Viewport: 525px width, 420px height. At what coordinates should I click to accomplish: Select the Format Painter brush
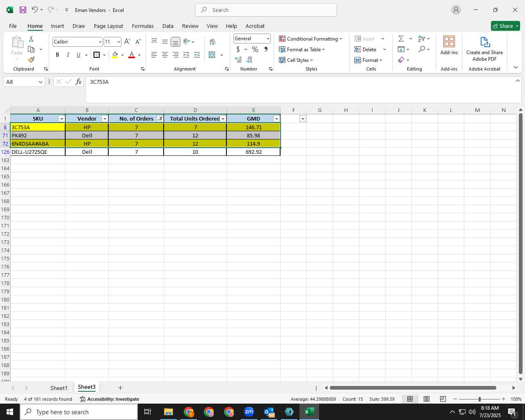31,59
